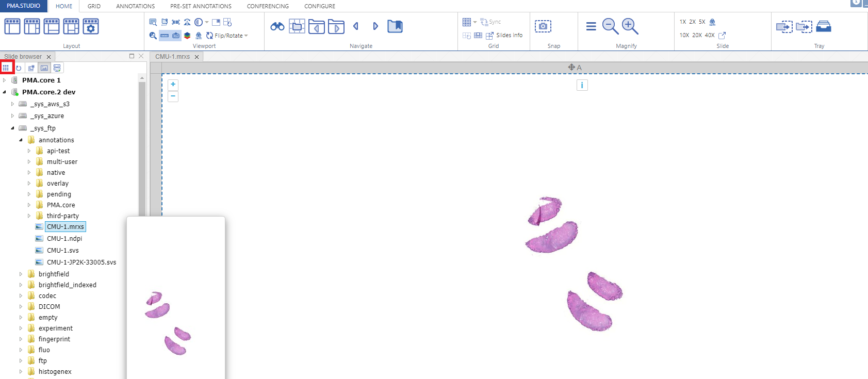Toggle the ruler scale bar button
Viewport: 868px width, 379px height.
tap(165, 36)
